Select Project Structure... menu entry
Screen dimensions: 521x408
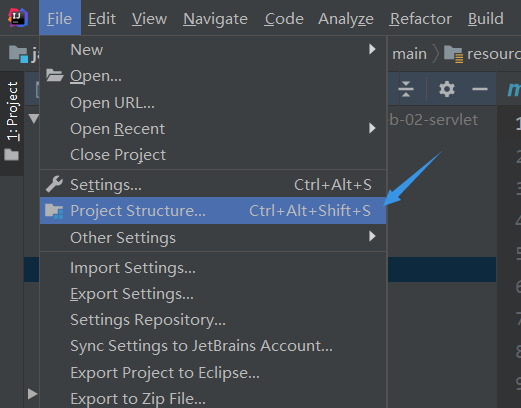pyautogui.click(x=213, y=211)
